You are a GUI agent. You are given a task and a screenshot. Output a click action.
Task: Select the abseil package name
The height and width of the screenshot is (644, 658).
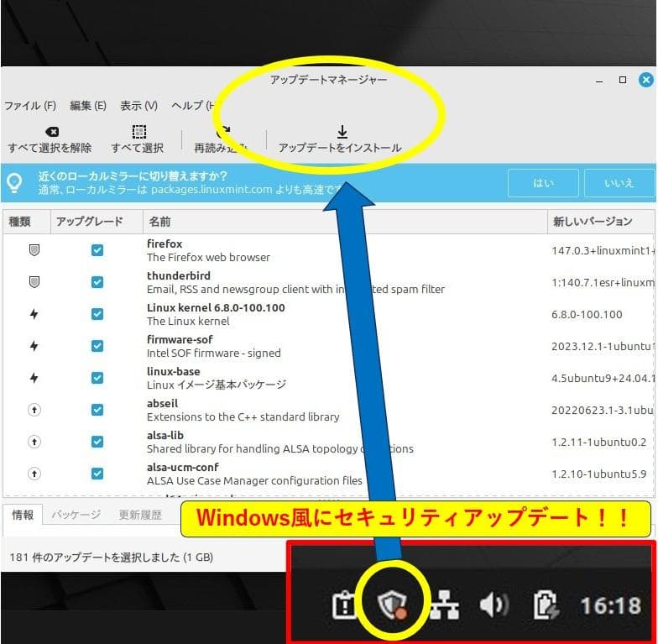[163, 403]
